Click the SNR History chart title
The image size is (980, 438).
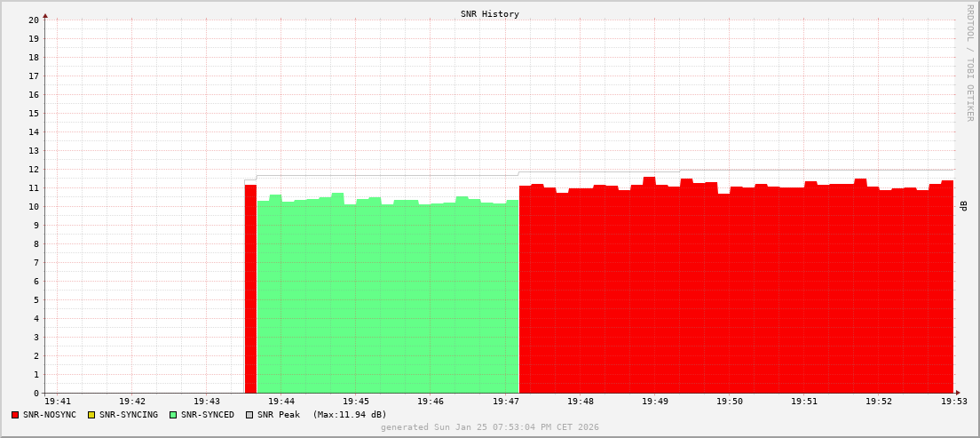[x=489, y=14]
